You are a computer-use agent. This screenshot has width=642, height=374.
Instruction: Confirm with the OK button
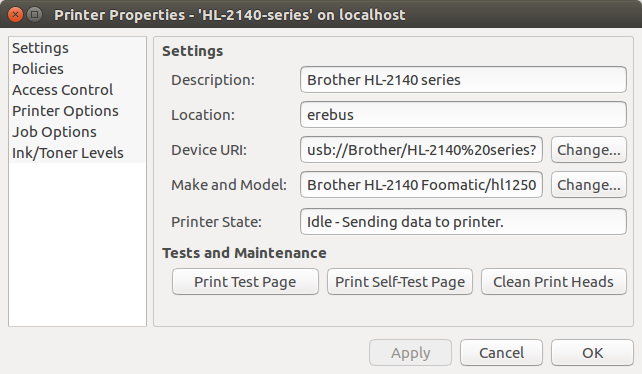tap(592, 353)
